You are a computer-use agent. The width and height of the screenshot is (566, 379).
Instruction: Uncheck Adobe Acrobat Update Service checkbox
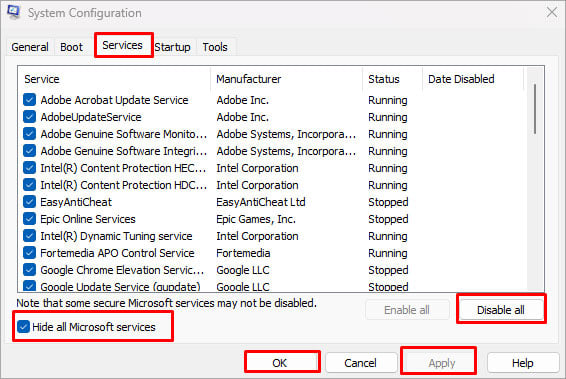[x=29, y=100]
